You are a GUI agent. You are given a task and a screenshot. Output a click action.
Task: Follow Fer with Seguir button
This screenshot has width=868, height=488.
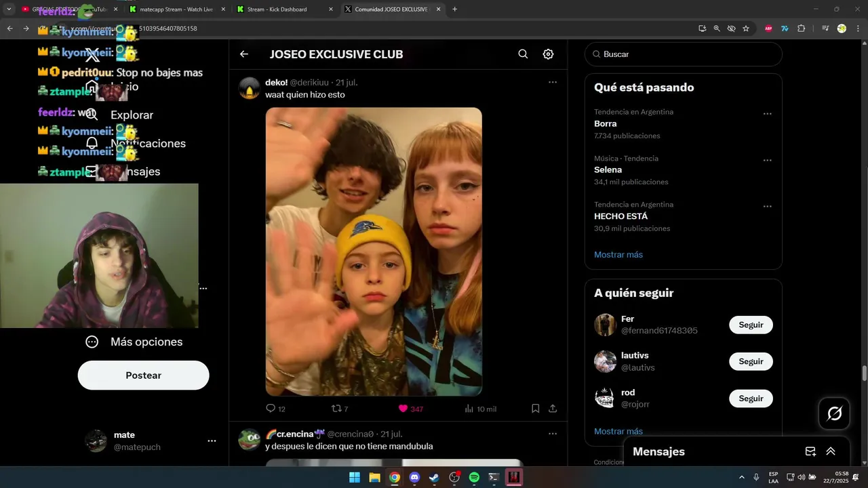(751, 325)
